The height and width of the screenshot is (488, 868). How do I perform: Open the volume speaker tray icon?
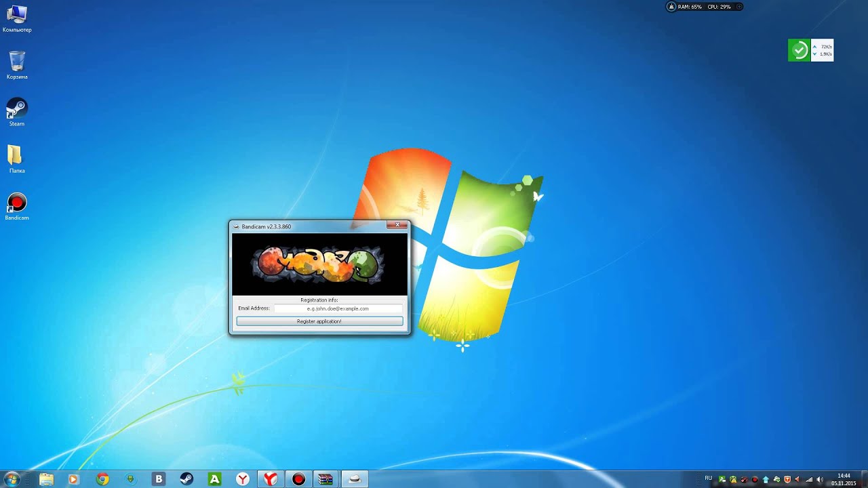click(820, 479)
